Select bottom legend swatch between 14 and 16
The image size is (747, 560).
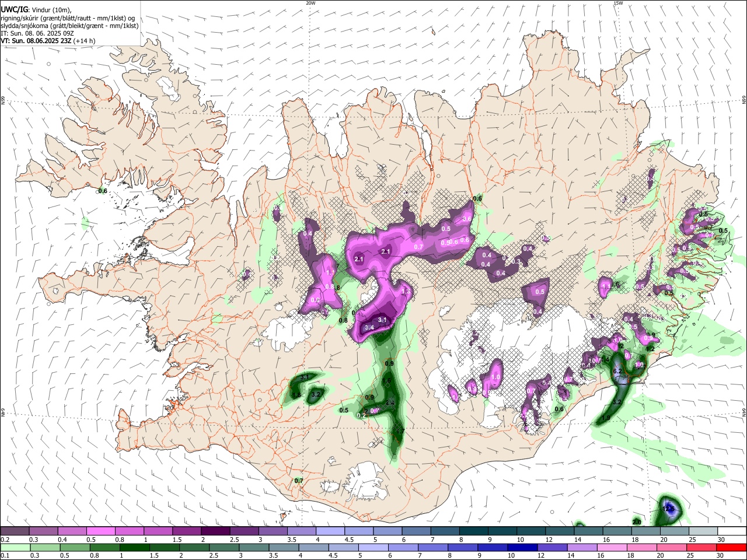(581, 547)
